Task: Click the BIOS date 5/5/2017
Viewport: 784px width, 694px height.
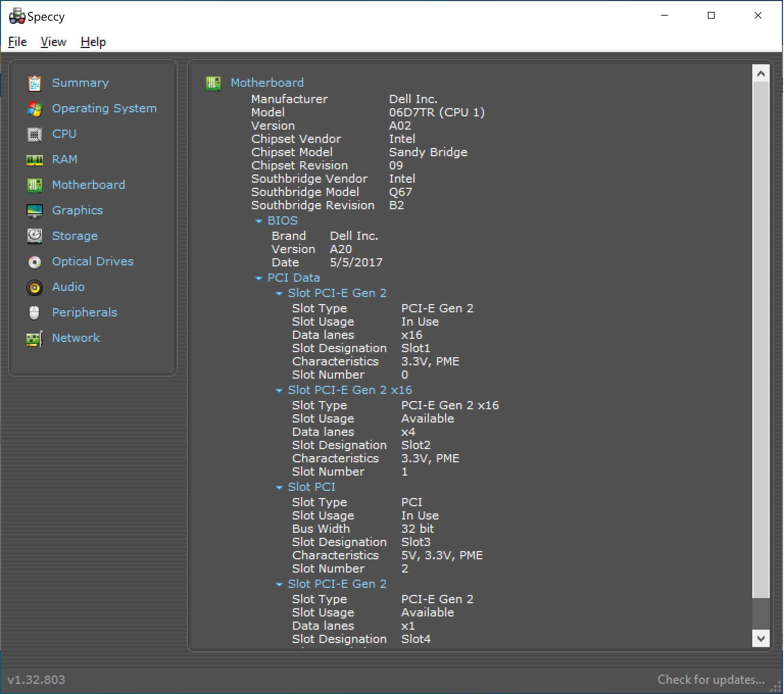Action: click(x=356, y=263)
